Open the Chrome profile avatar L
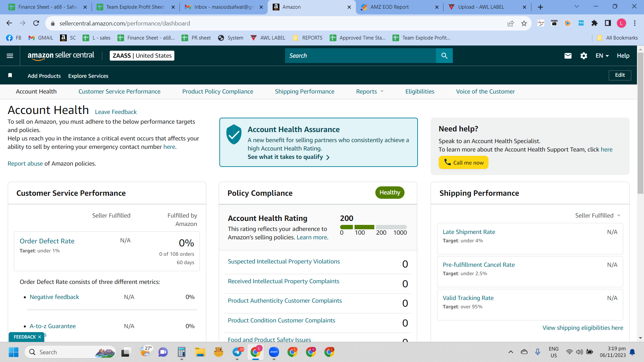 (x=621, y=23)
